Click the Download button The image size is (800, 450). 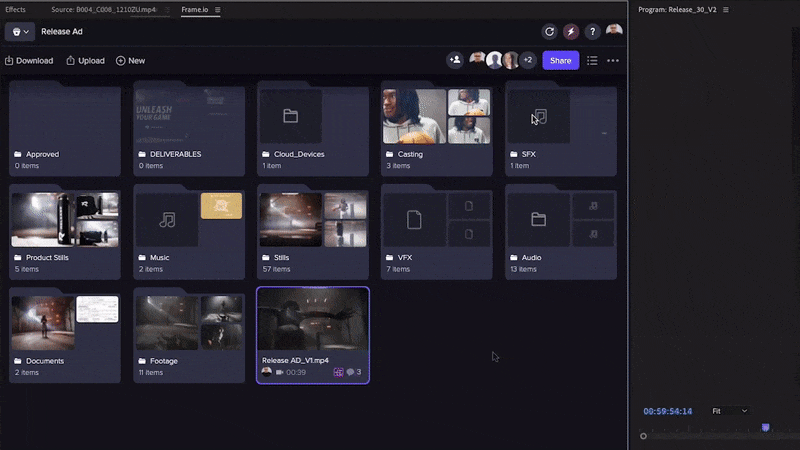pos(29,61)
